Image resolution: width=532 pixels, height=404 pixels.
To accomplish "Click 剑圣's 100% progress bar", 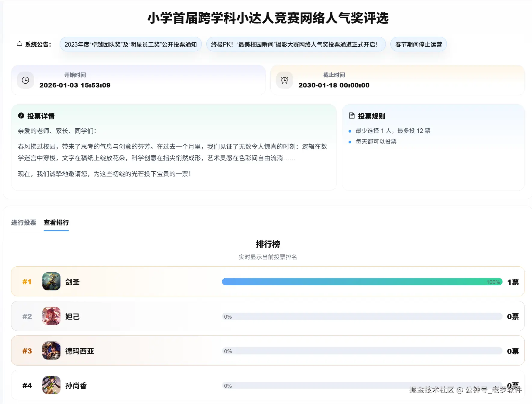I will [362, 282].
